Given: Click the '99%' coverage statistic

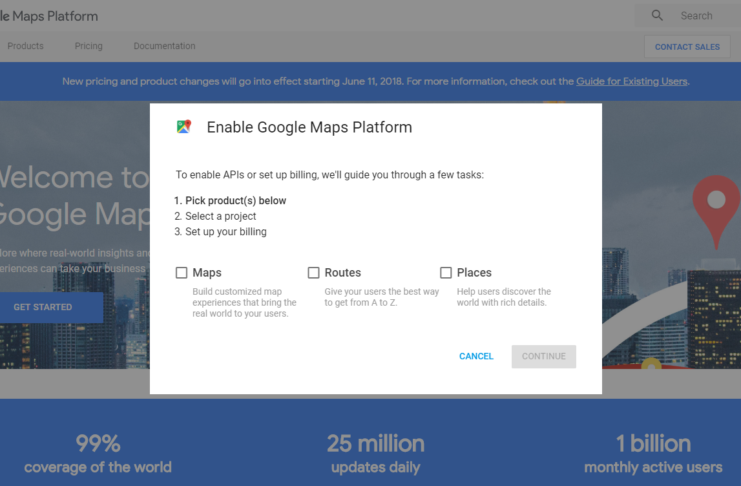Looking at the screenshot, I should [98, 443].
